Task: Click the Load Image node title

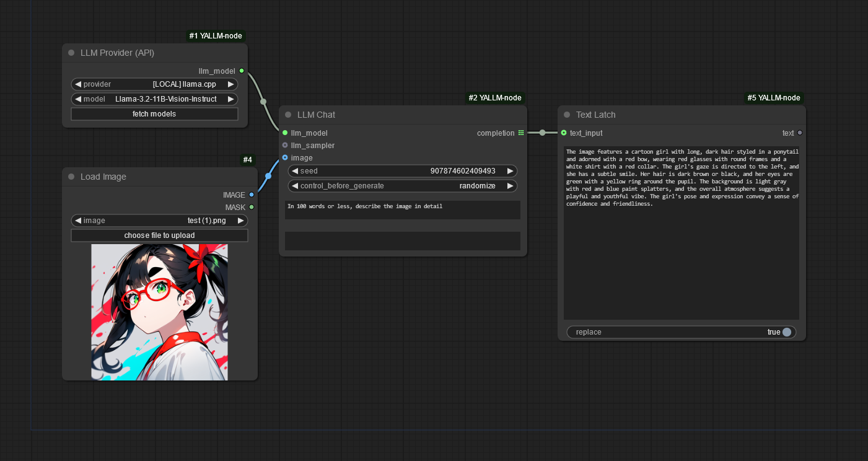Action: pos(103,177)
